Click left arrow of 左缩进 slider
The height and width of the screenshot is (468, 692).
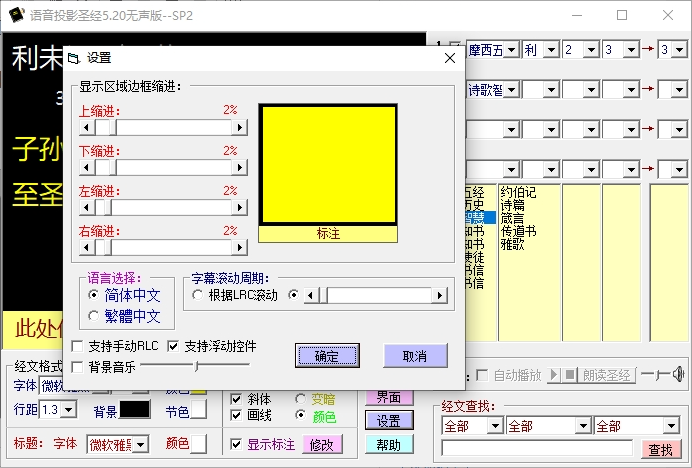86,207
